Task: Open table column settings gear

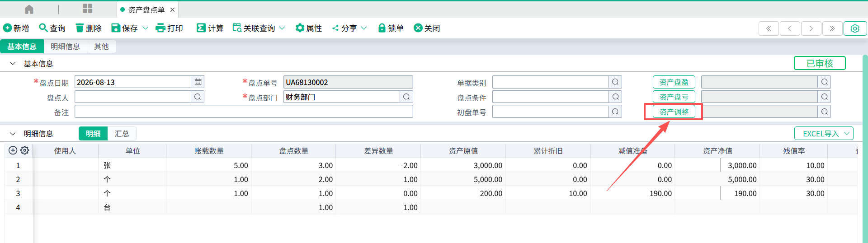Action: click(25, 150)
